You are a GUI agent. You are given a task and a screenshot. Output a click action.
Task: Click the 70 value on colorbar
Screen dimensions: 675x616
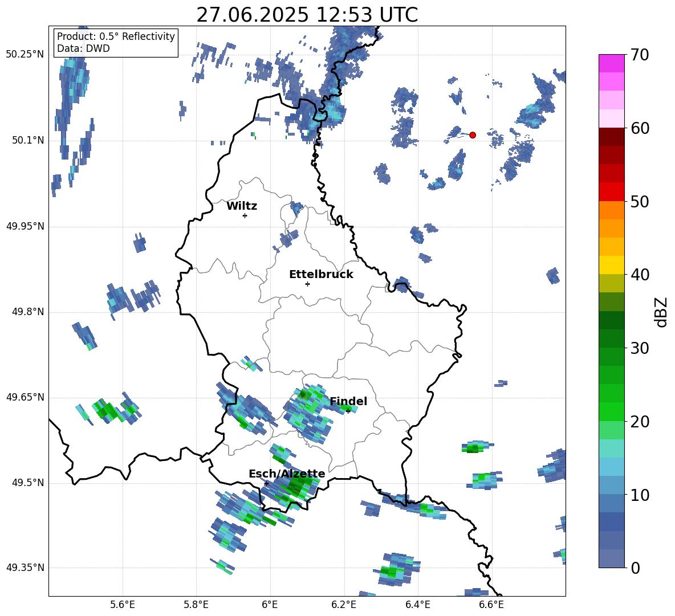(640, 55)
